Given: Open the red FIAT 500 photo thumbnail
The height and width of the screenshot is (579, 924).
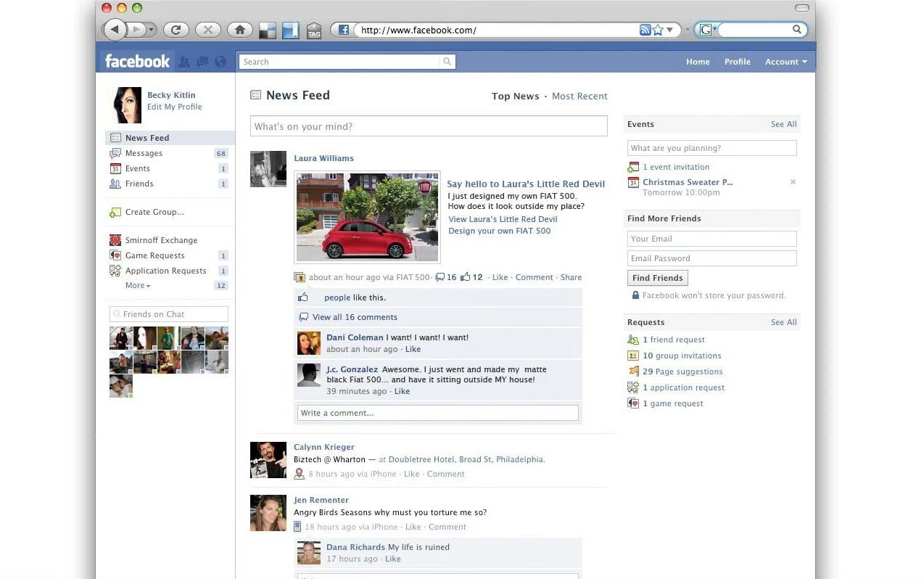Looking at the screenshot, I should tap(367, 218).
